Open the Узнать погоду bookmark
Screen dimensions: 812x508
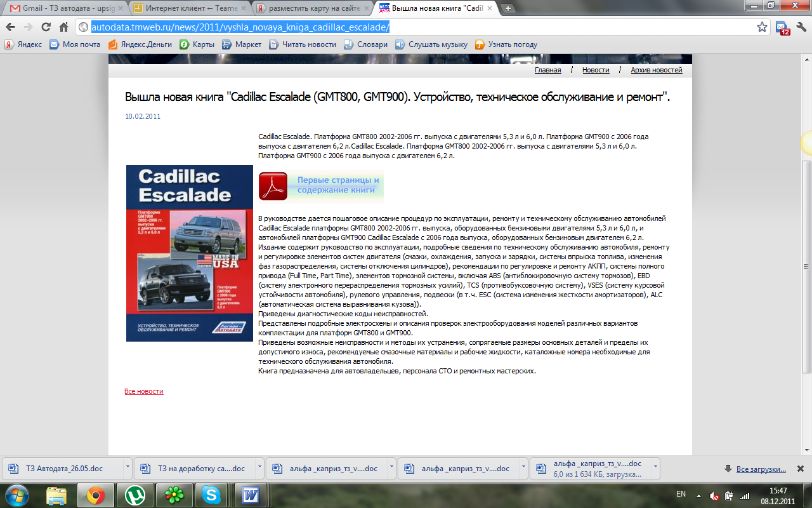point(506,44)
